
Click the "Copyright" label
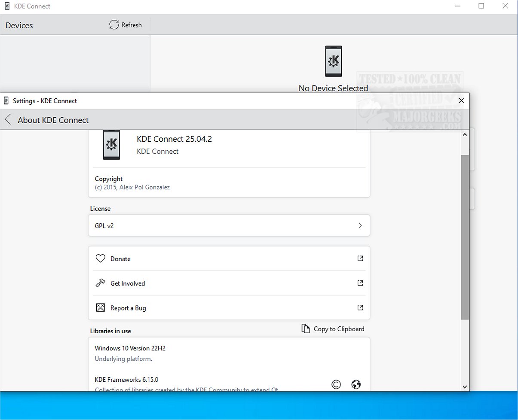[x=109, y=179]
